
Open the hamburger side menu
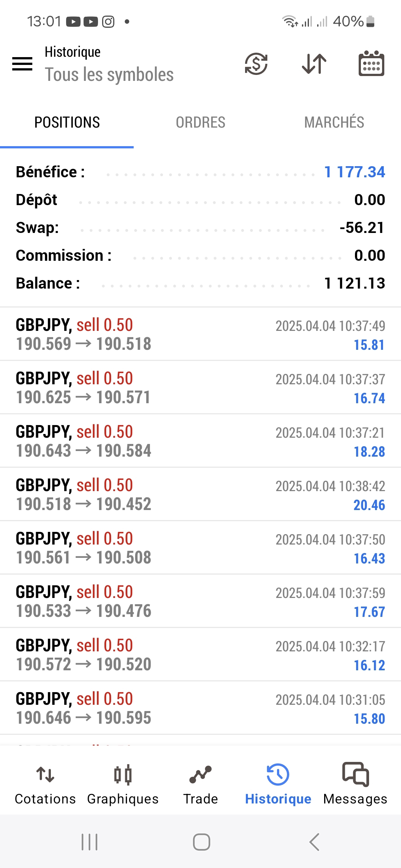click(22, 64)
